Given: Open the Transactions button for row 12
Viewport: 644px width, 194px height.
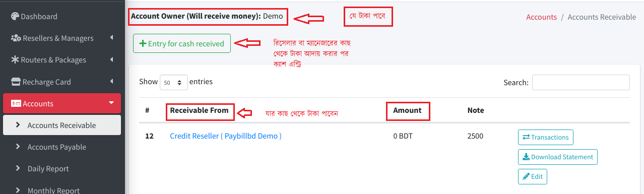Looking at the screenshot, I should (545, 137).
